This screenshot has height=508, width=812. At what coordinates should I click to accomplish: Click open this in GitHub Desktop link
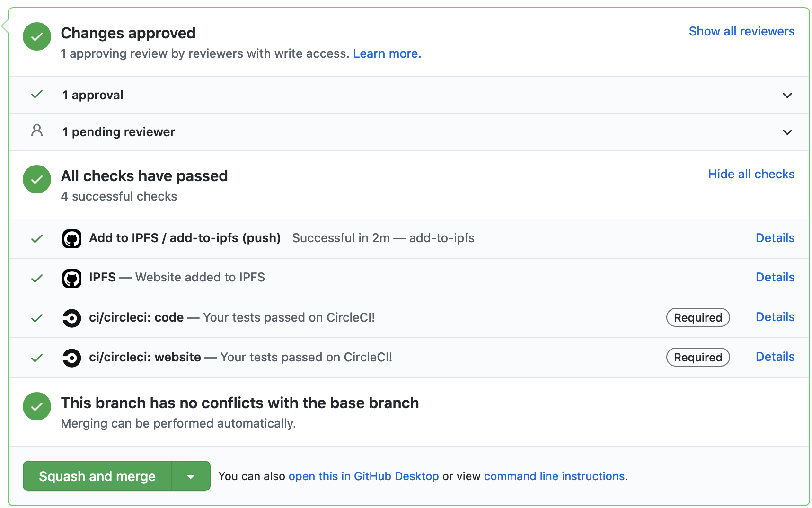(363, 476)
